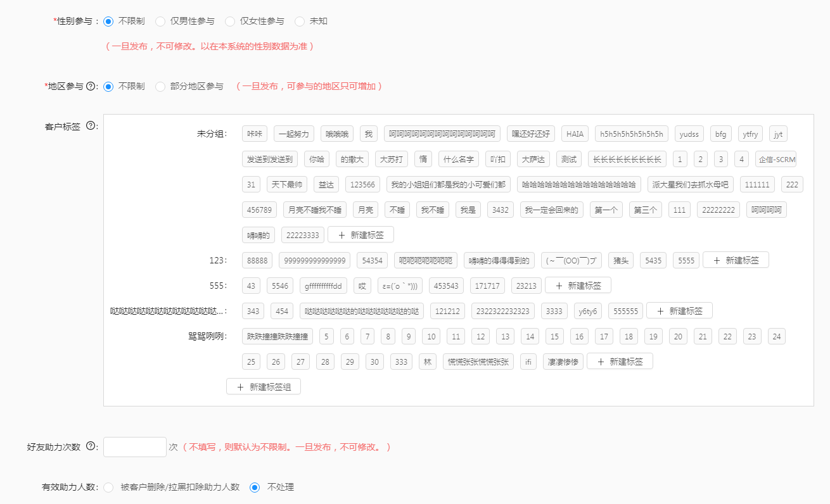Pick the ytfry tag

coord(751,134)
